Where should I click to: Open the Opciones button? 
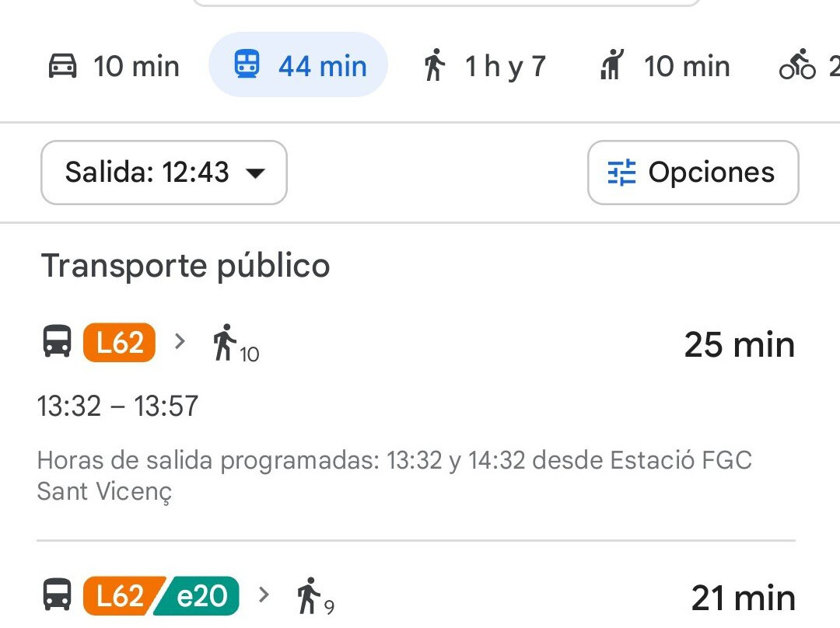(x=692, y=173)
